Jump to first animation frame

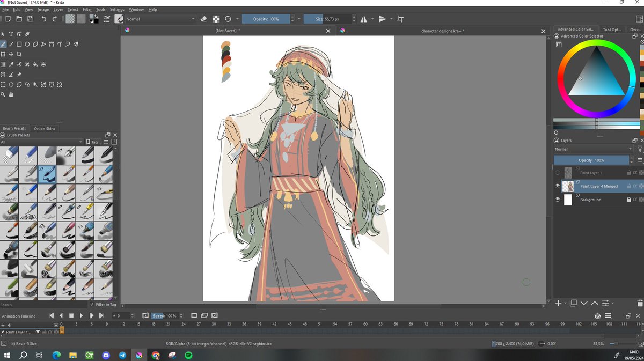pyautogui.click(x=51, y=316)
